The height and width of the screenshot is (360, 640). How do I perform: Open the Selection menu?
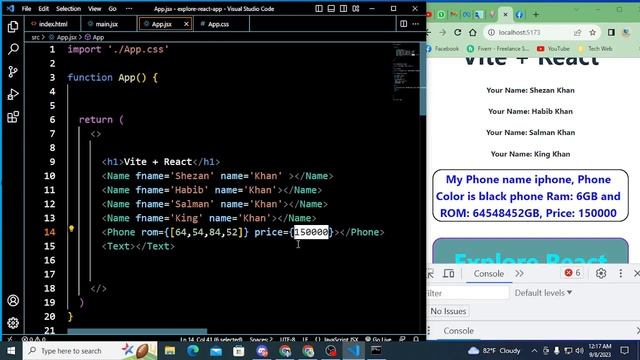[68, 9]
